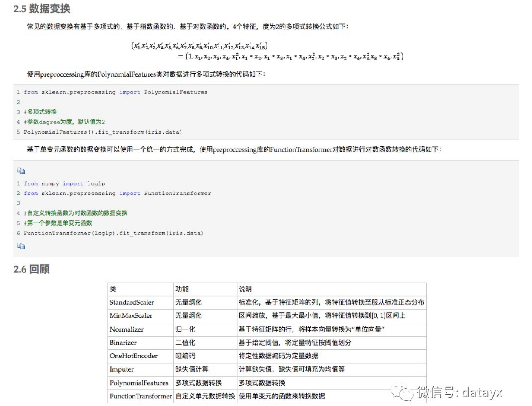This screenshot has height=406, width=532.
Task: Click the paragraph starting "基于单变元函数的数据变换"
Action: point(234,149)
